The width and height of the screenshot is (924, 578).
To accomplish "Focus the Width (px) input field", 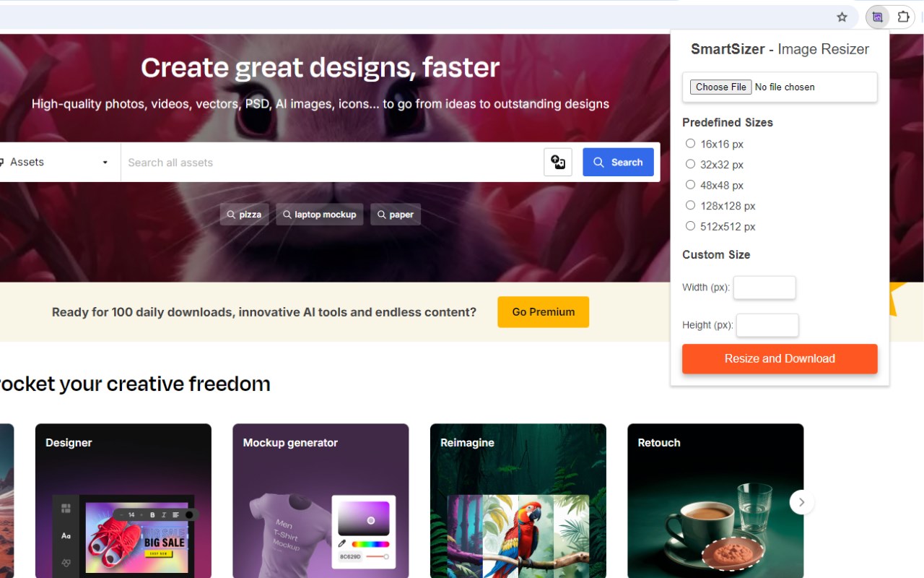I will [764, 288].
